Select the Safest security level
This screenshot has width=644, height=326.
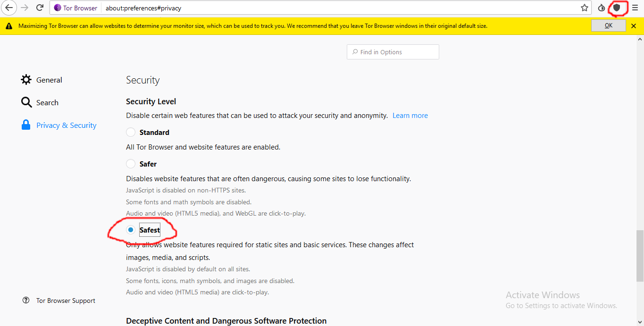tap(131, 230)
